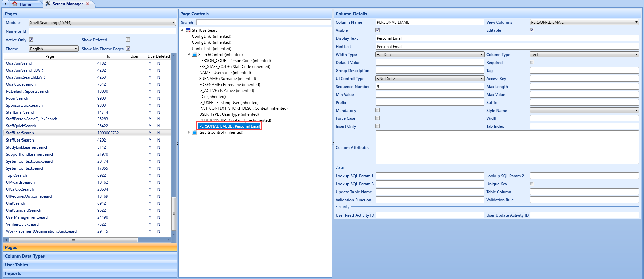
Task: Open the tab list dropdown arrow
Action: [x=5, y=4]
